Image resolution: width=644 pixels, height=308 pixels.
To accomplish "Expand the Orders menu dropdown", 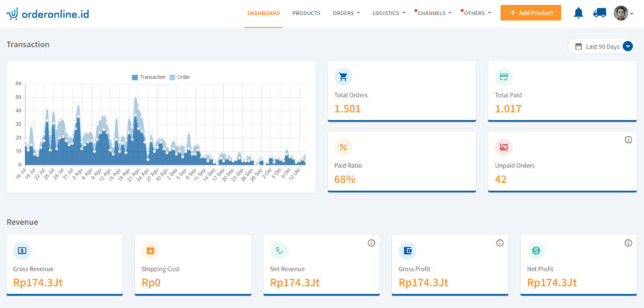I will pyautogui.click(x=346, y=13).
